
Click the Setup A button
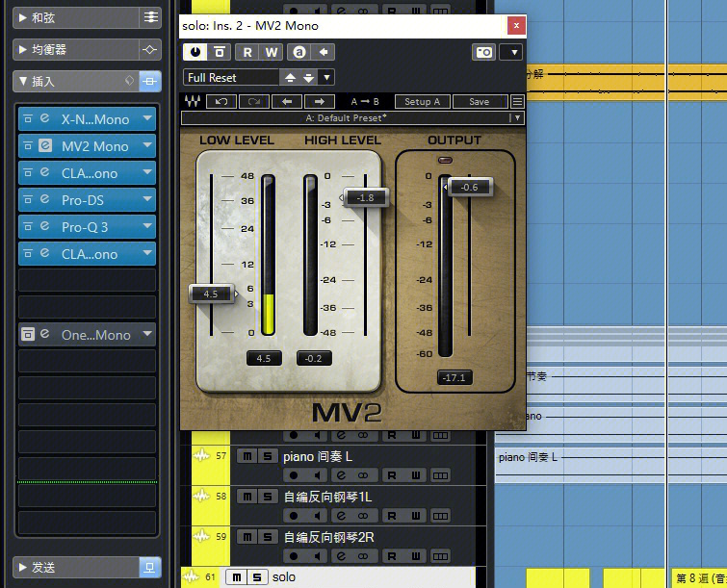(x=422, y=101)
